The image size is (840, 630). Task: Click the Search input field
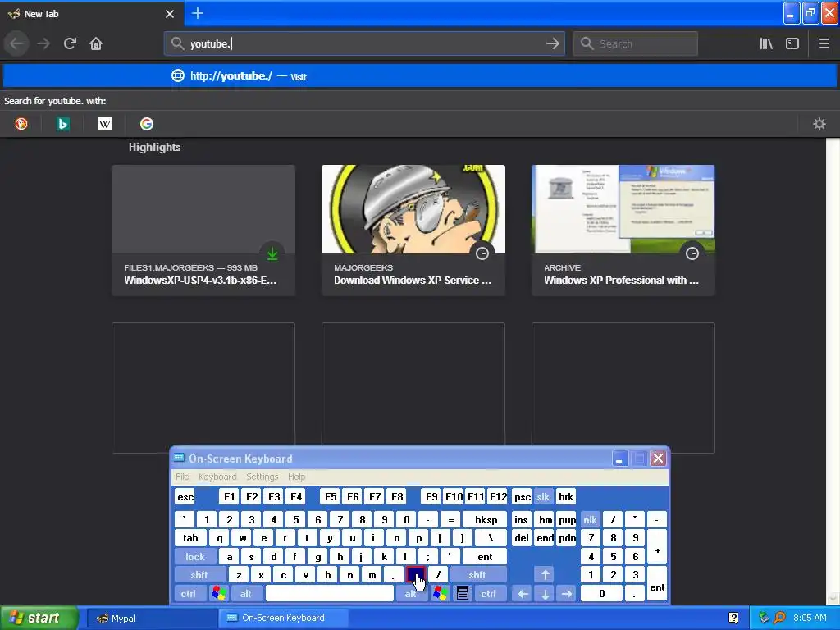point(636,43)
